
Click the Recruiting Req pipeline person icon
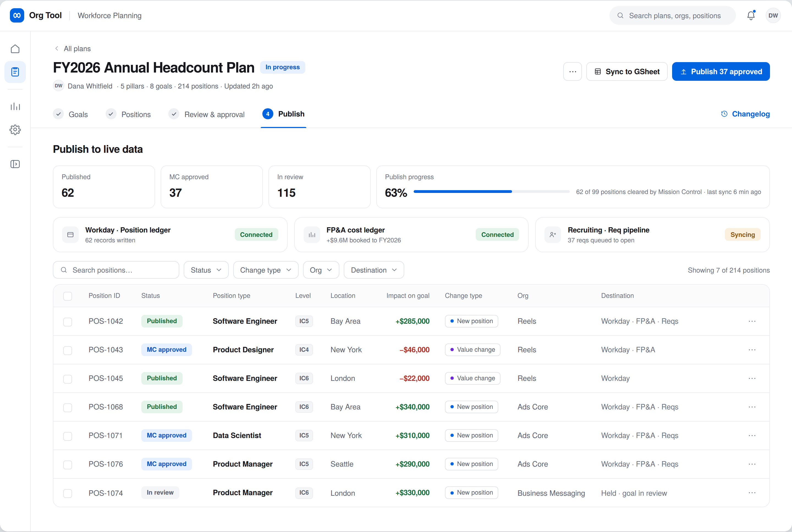[553, 235]
